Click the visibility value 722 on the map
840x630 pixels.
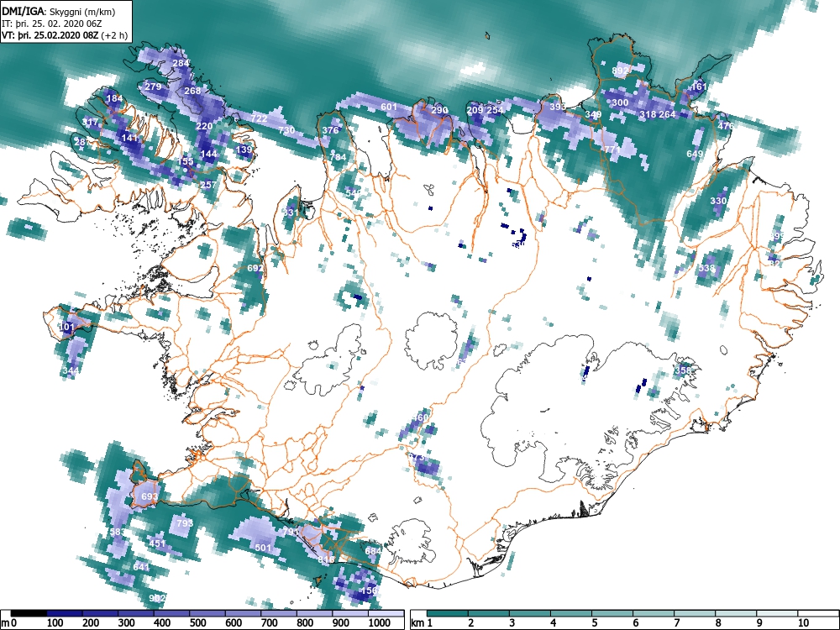[x=259, y=118]
